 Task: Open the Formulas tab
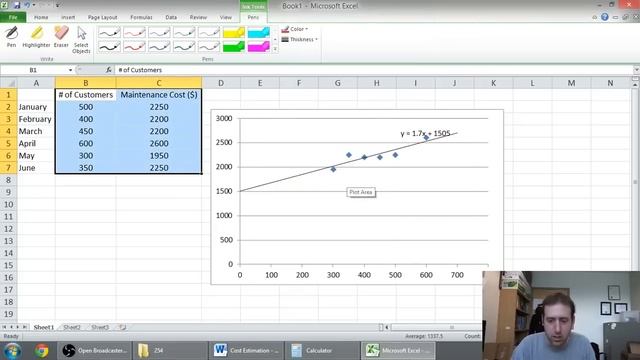(141, 18)
